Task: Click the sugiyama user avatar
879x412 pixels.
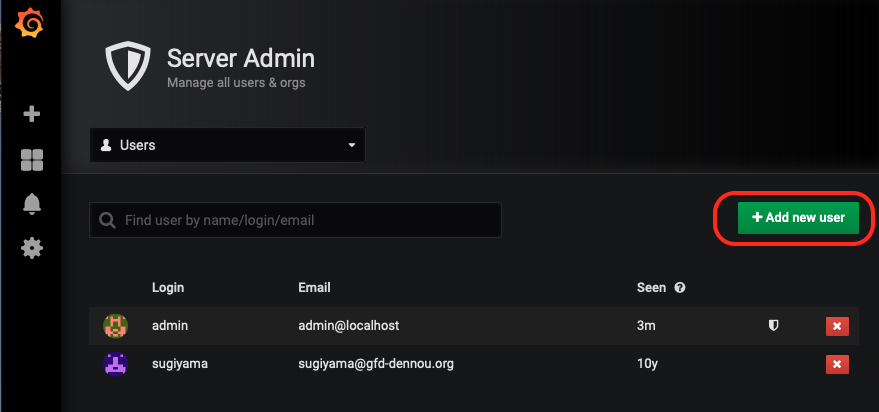Action: point(115,364)
